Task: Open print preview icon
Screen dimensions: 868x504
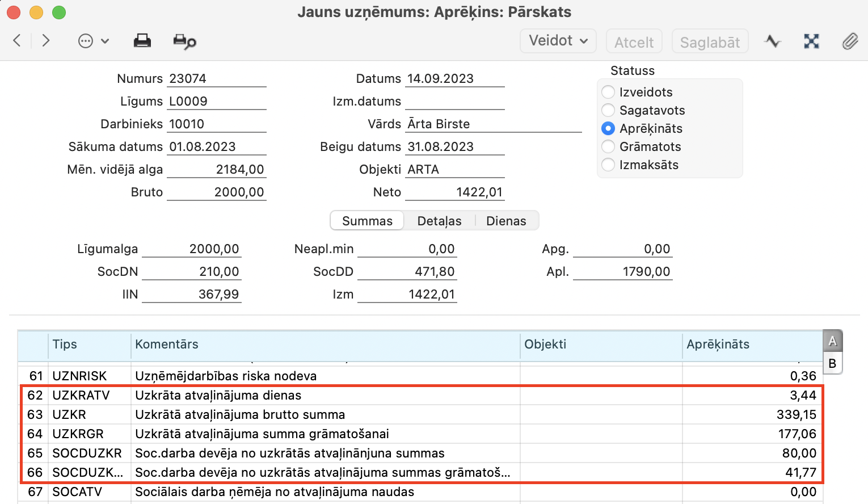Action: coord(184,41)
